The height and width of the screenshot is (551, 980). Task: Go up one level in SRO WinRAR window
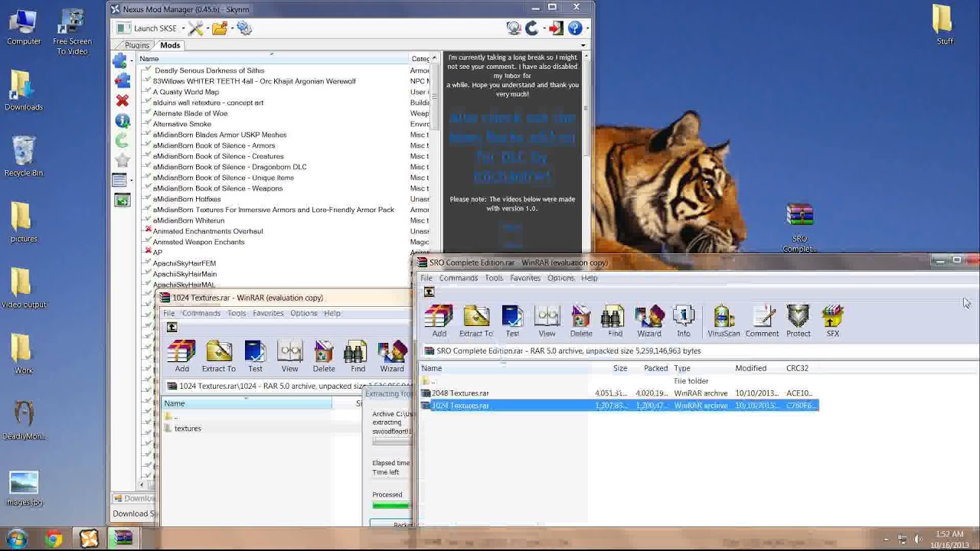tap(430, 292)
